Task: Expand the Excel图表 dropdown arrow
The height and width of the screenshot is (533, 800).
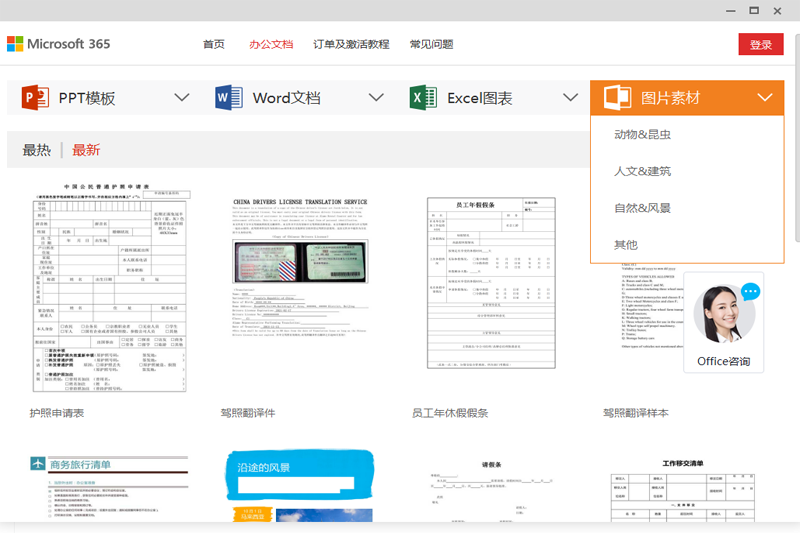Action: click(x=570, y=98)
